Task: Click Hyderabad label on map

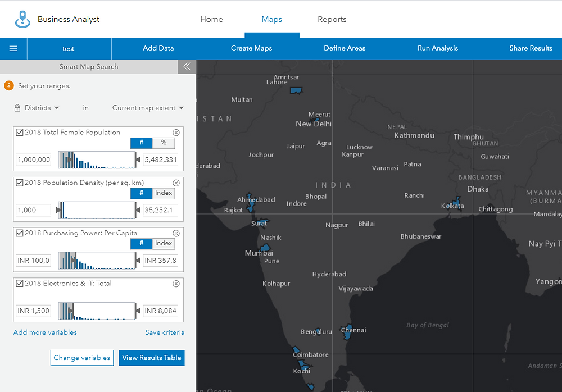Action: point(329,274)
